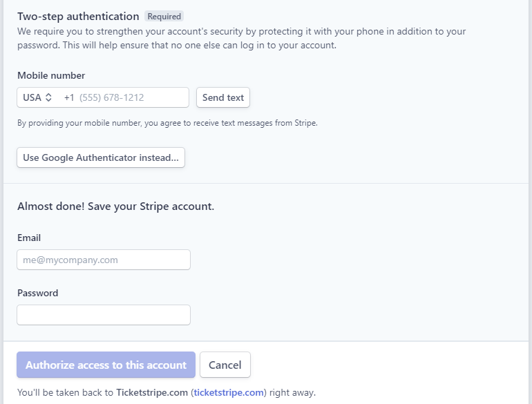This screenshot has width=532, height=404.
Task: Click the two-step security description paragraph
Action: (x=241, y=39)
